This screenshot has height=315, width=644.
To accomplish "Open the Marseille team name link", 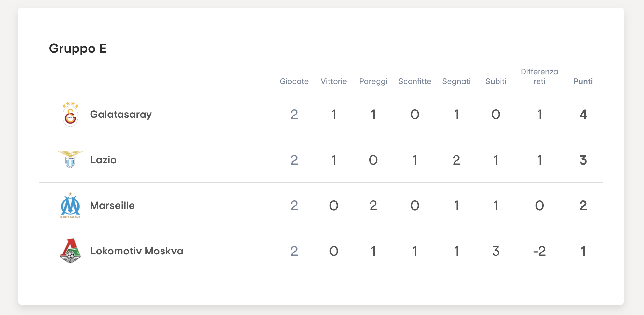I will coord(112,205).
